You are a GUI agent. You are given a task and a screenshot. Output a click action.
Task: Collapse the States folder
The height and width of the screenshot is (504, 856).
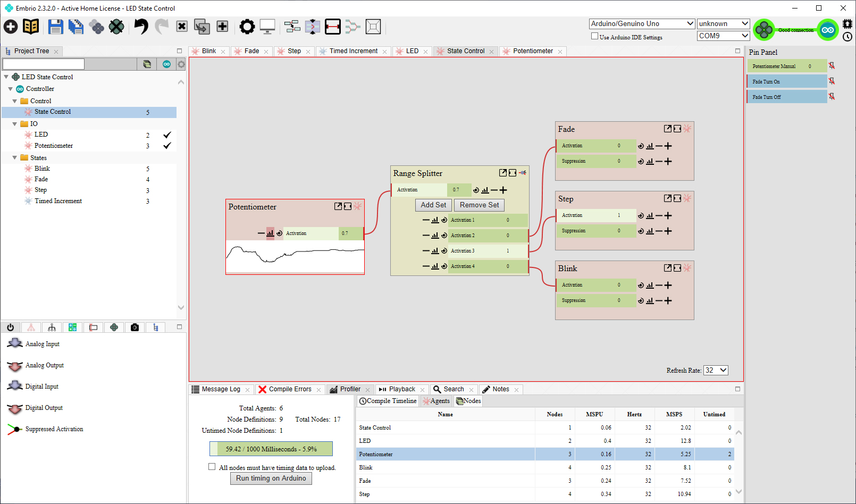tap(14, 158)
